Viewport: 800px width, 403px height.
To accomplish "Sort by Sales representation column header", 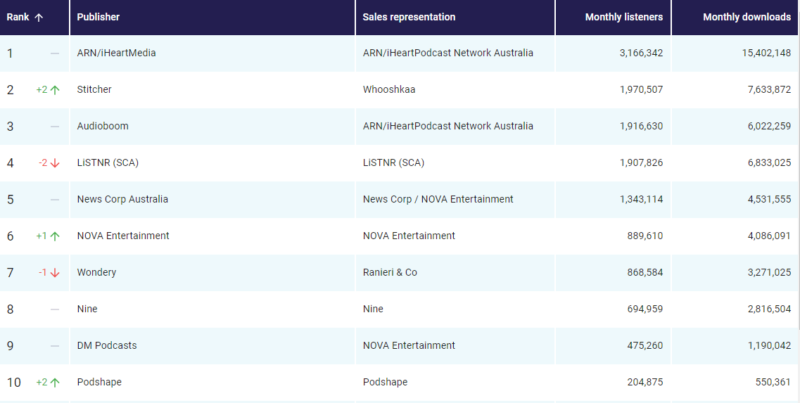I will 409,17.
